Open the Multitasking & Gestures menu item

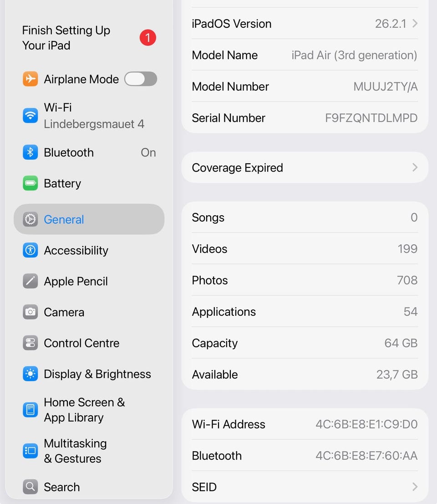tap(89, 451)
